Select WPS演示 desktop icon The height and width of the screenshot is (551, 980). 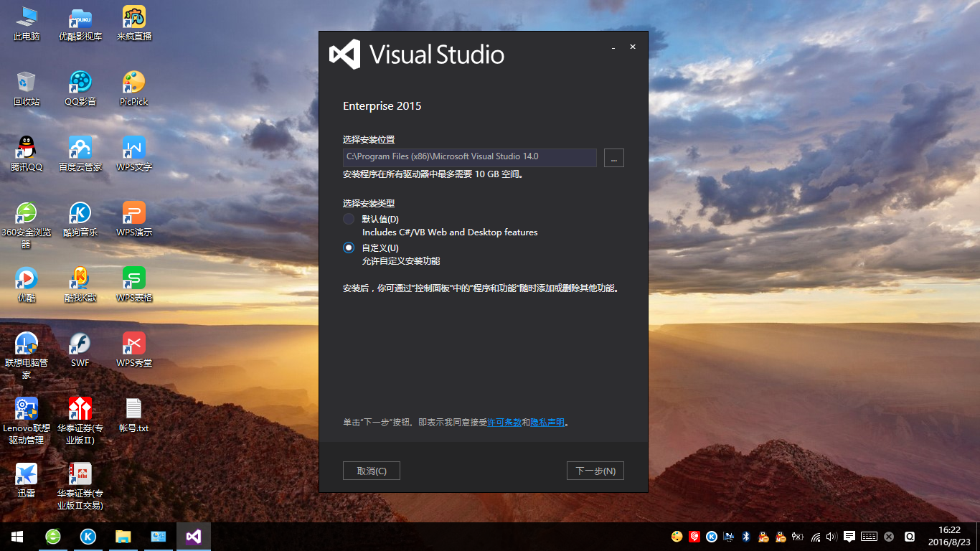point(134,220)
